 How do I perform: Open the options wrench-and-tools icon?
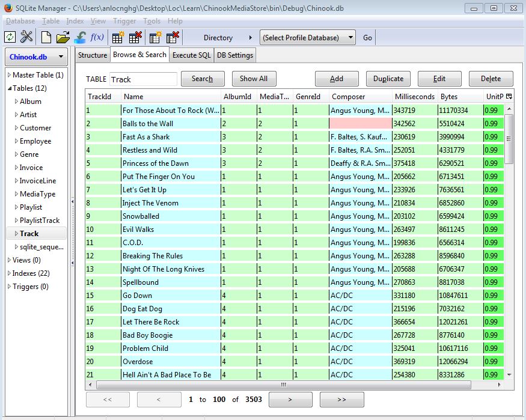pyautogui.click(x=26, y=37)
